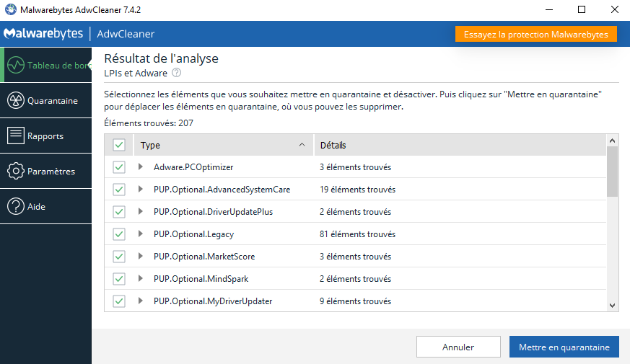
Task: Open the Tableau de bord section
Action: coord(45,65)
